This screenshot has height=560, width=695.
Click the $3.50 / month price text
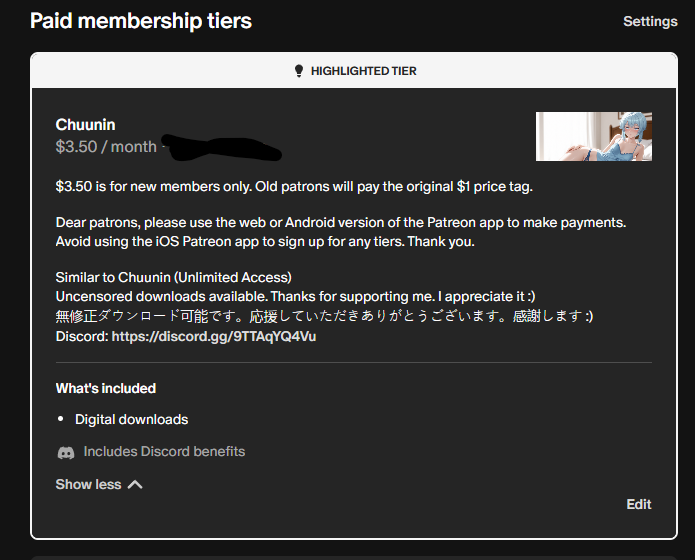pyautogui.click(x=106, y=147)
